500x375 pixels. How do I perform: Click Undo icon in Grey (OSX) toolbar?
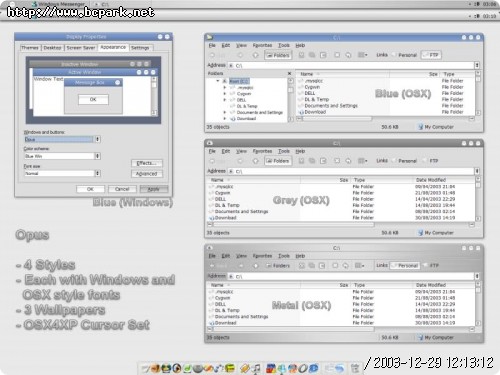348,161
